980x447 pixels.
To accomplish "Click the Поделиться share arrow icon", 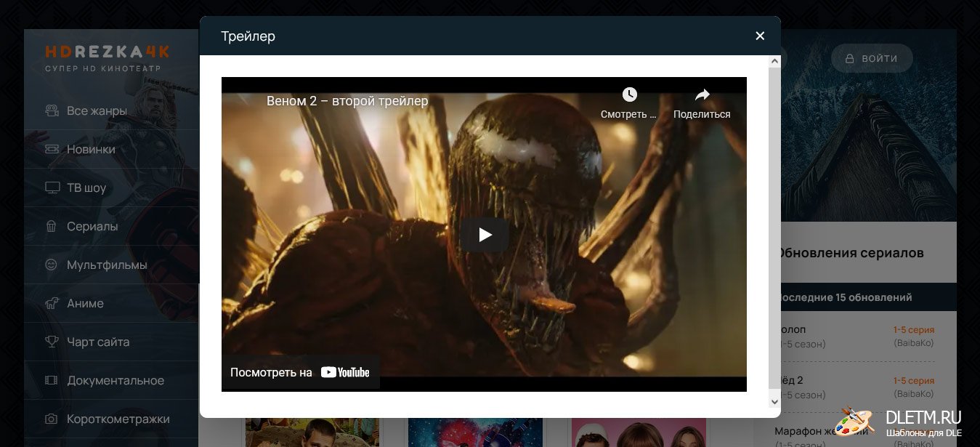I will pyautogui.click(x=702, y=94).
